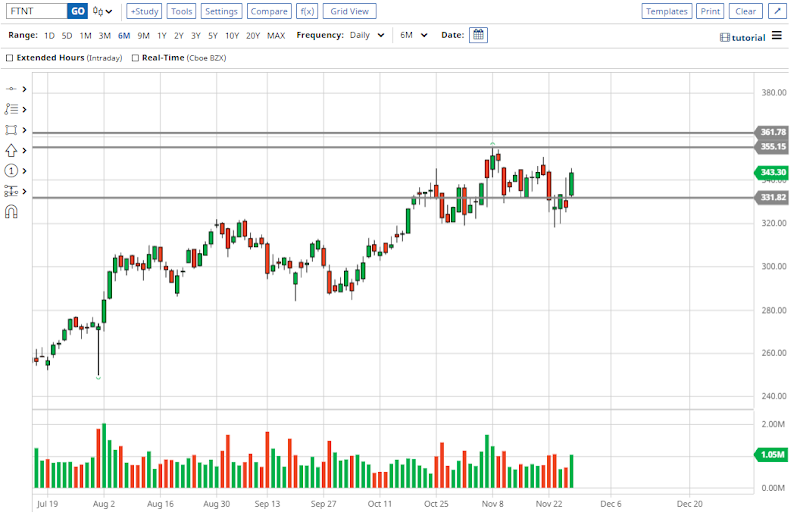This screenshot has width=800, height=528.
Task: Open the tutorial link
Action: tap(742, 37)
